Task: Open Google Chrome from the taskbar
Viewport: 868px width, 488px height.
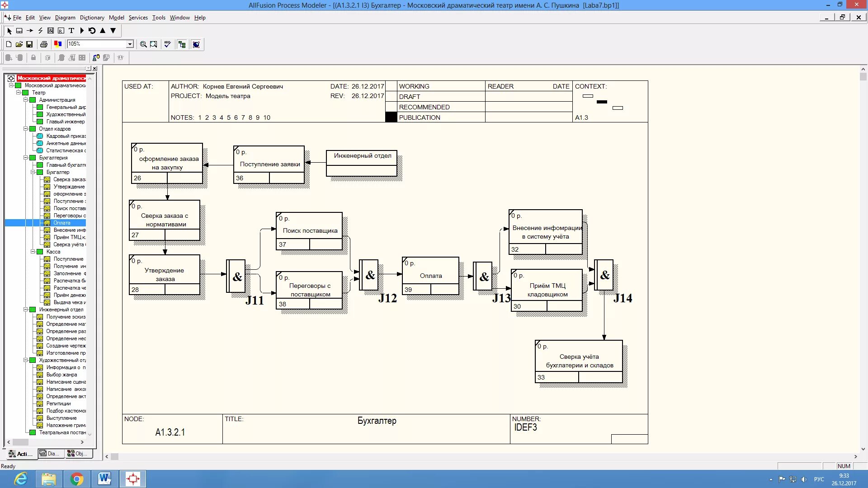Action: [77, 479]
